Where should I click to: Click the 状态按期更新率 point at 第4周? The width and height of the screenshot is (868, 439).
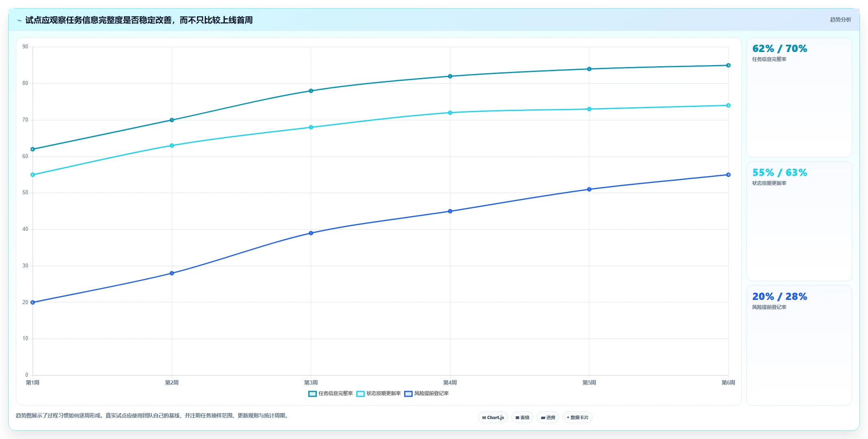click(450, 113)
